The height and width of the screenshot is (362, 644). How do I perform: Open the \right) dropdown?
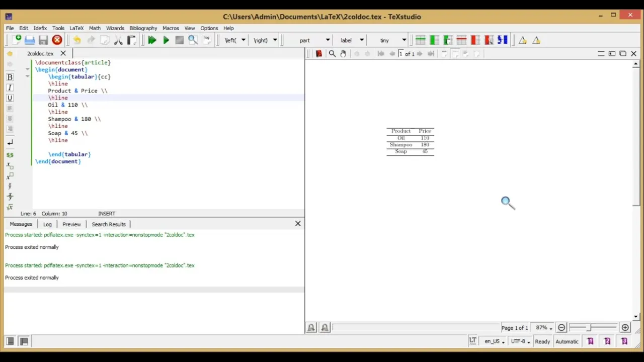[x=275, y=40]
